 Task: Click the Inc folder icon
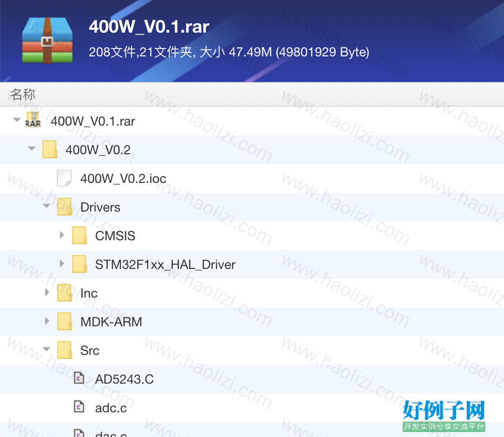(x=65, y=293)
